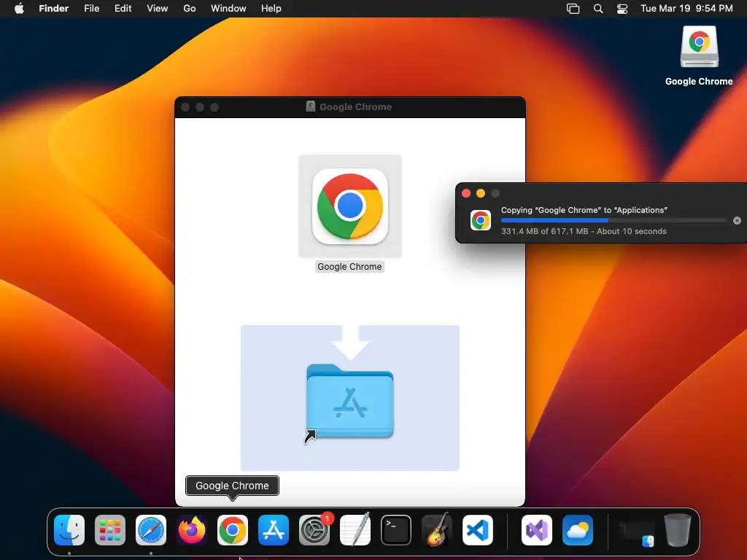Open TextEdit from the Dock
The image size is (747, 560).
355,530
